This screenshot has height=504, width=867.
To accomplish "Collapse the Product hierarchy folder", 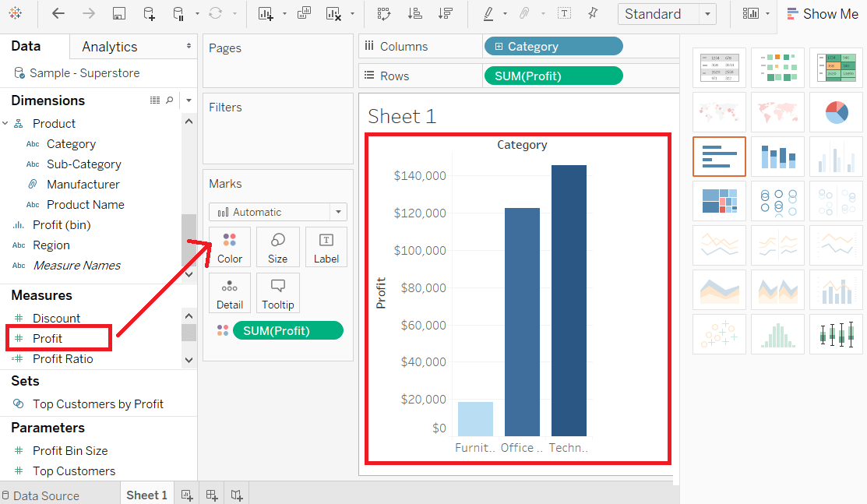I will click(x=5, y=123).
